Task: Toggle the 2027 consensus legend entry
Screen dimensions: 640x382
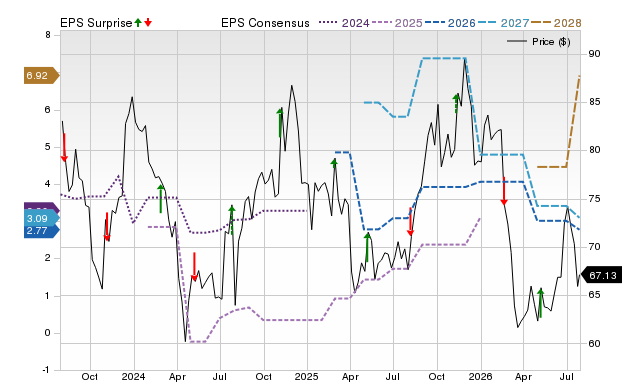Action: coord(503,23)
